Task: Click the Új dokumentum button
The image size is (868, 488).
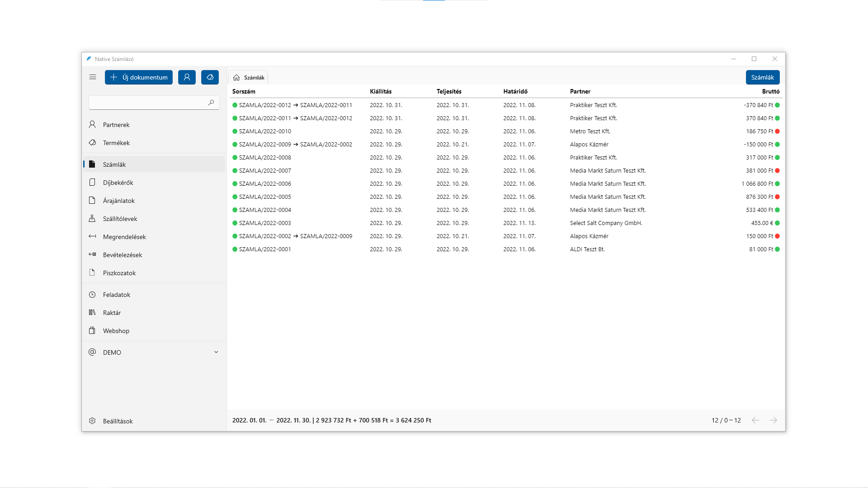Action: [139, 77]
